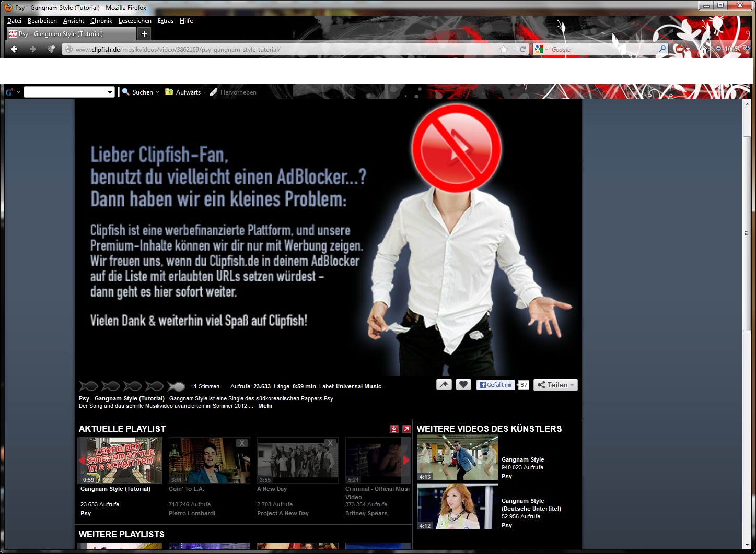The width and height of the screenshot is (756, 554).
Task: Open the Ansicht menu
Action: coord(74,21)
